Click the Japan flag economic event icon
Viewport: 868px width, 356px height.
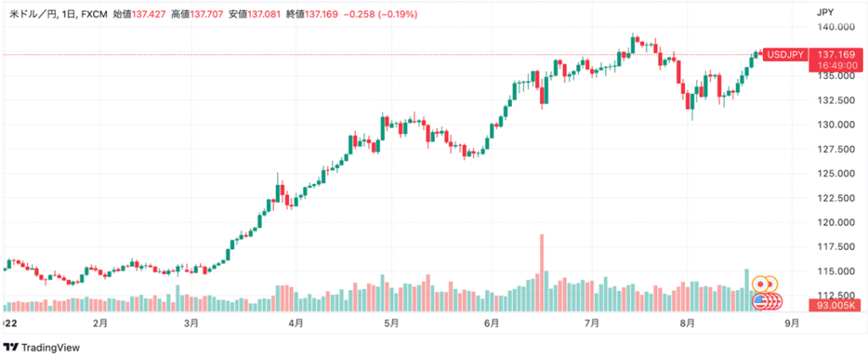point(762,284)
